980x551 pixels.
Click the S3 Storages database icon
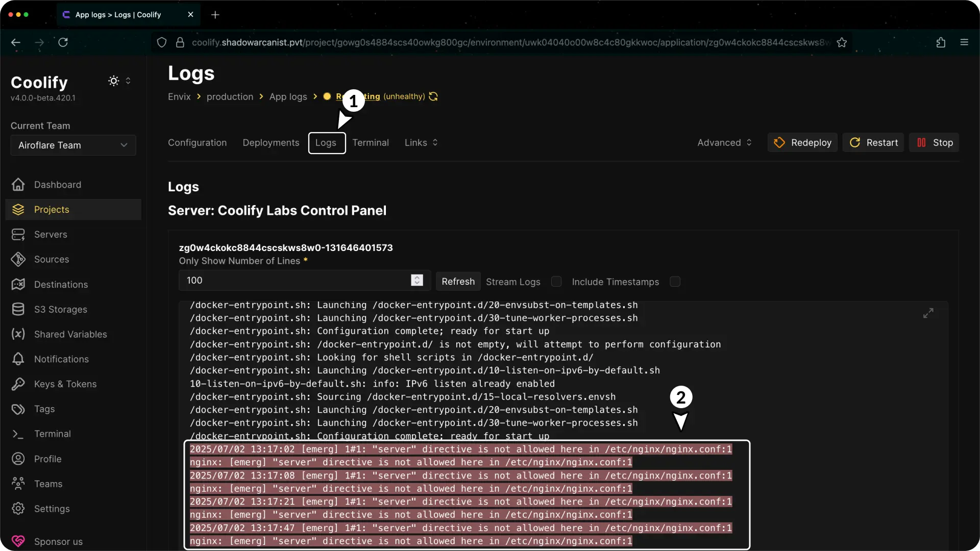[18, 309]
